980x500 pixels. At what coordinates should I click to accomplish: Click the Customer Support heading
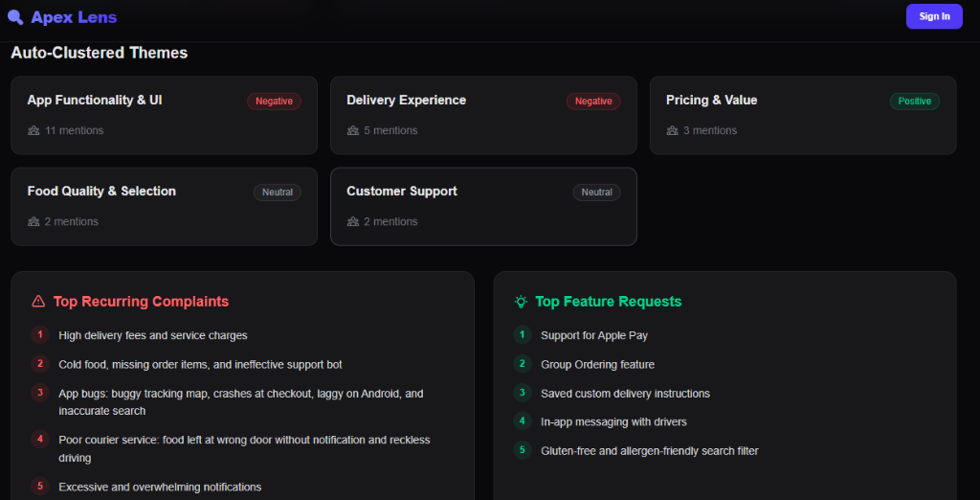(402, 192)
